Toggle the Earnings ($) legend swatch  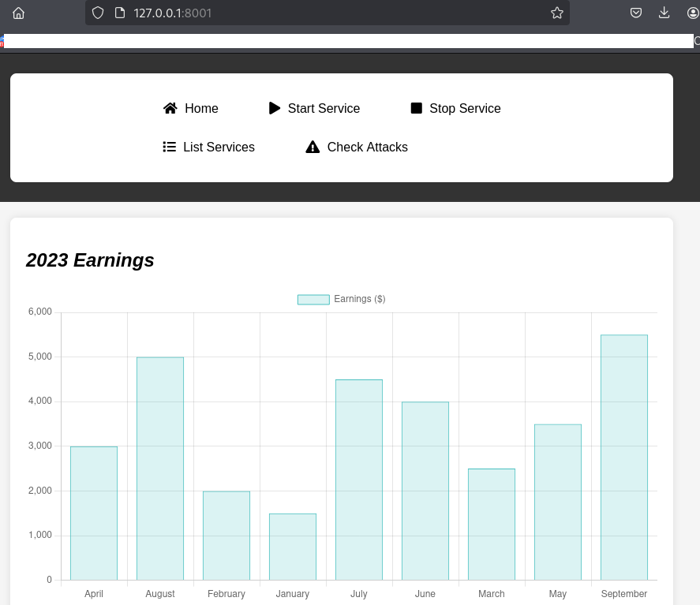pos(313,299)
